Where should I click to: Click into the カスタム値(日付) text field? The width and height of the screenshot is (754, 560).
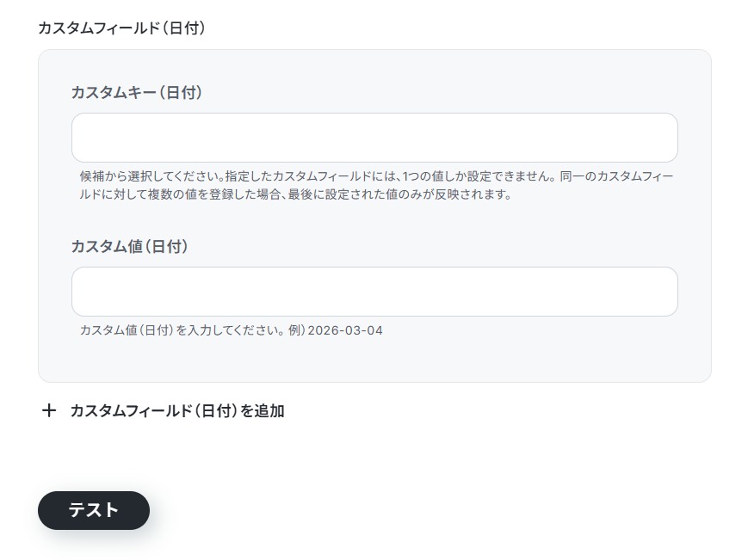pyautogui.click(x=374, y=292)
